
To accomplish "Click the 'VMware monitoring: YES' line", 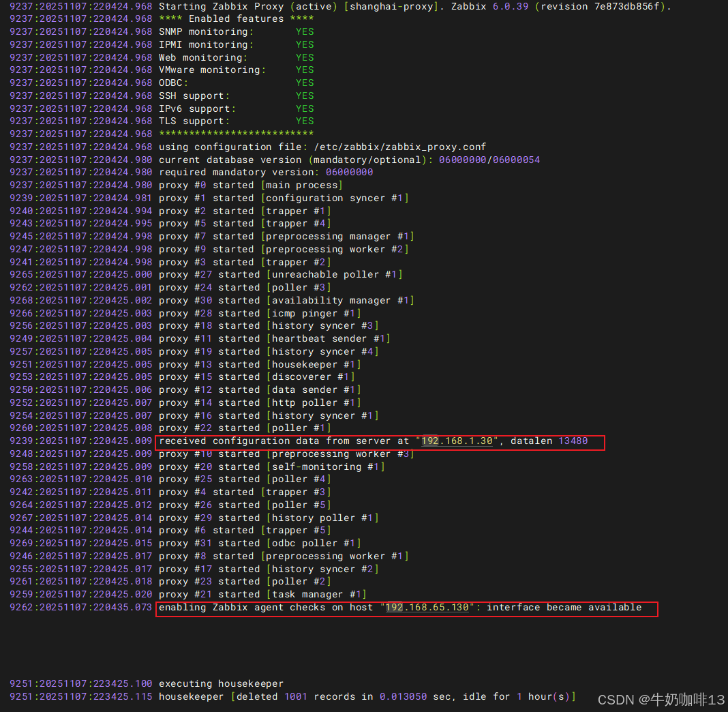I will 162,70.
